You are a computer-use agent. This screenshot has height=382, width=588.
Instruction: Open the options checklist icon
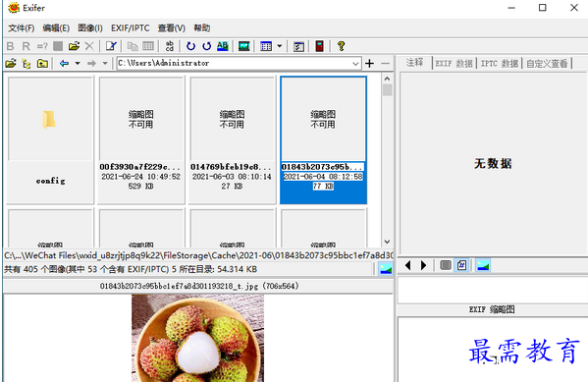click(x=298, y=46)
